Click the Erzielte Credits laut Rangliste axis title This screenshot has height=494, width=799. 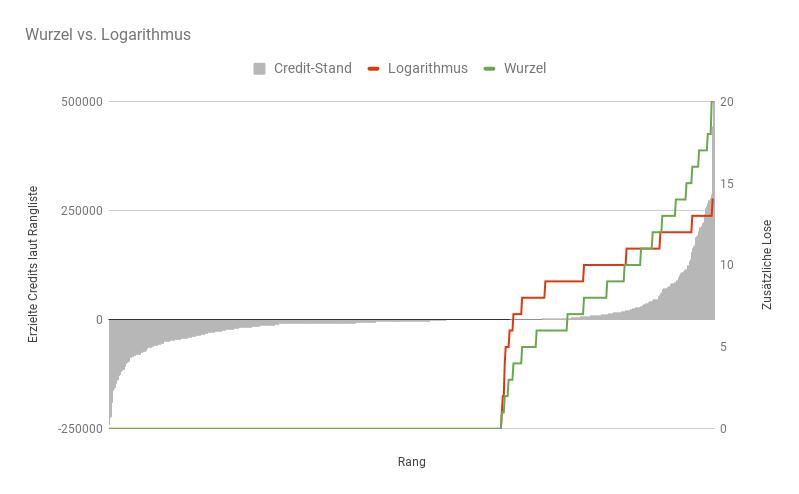(x=33, y=264)
